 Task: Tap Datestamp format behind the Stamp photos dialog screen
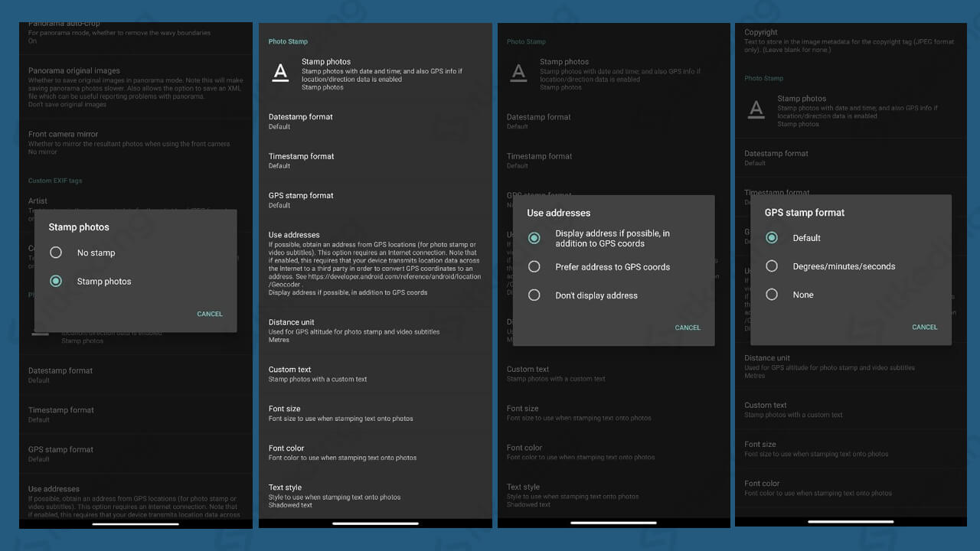coord(136,374)
